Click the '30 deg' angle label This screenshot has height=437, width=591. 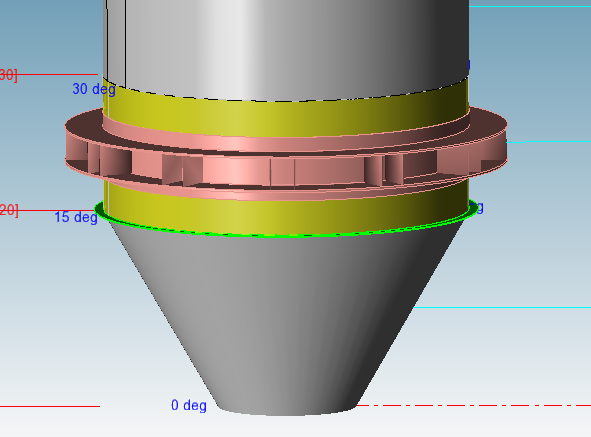(x=94, y=89)
